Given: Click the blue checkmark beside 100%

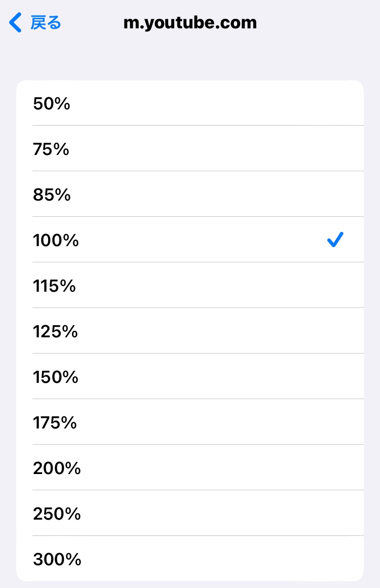Looking at the screenshot, I should click(335, 240).
